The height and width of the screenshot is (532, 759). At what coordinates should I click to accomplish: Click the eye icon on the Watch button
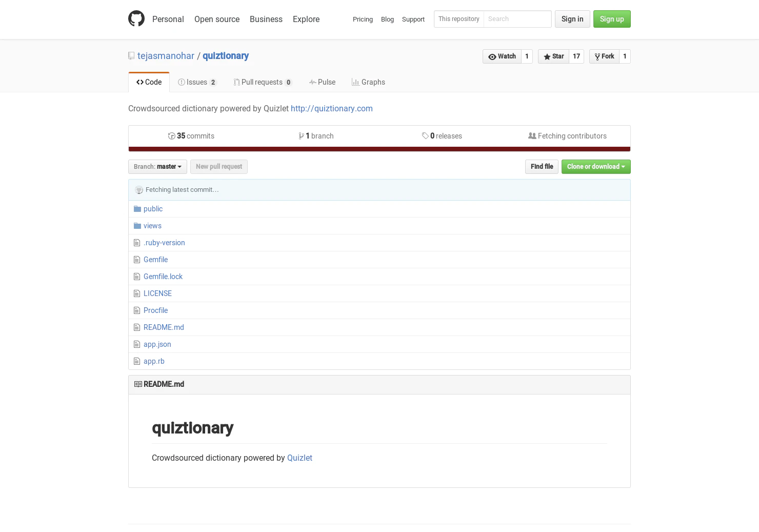[x=492, y=56]
